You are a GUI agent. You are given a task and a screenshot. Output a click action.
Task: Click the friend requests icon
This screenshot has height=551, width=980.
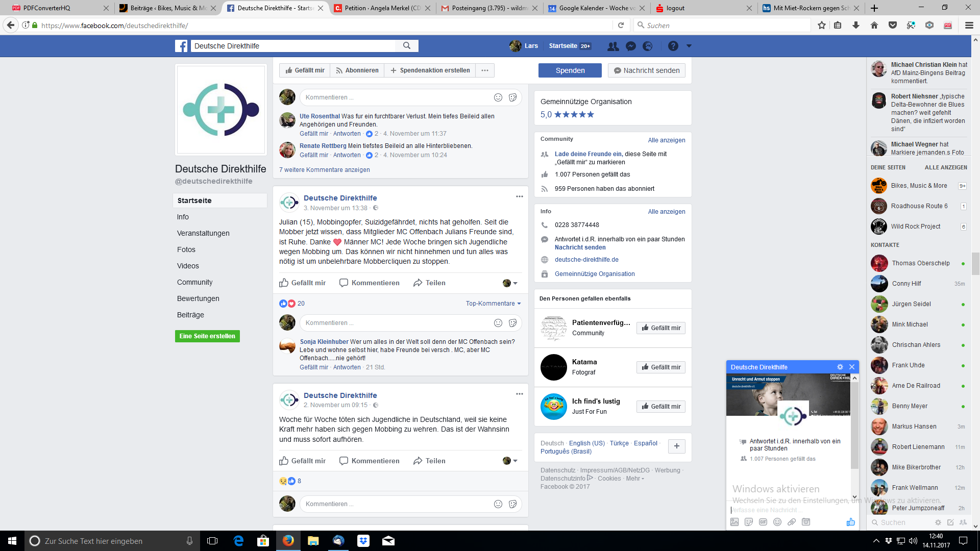(613, 46)
